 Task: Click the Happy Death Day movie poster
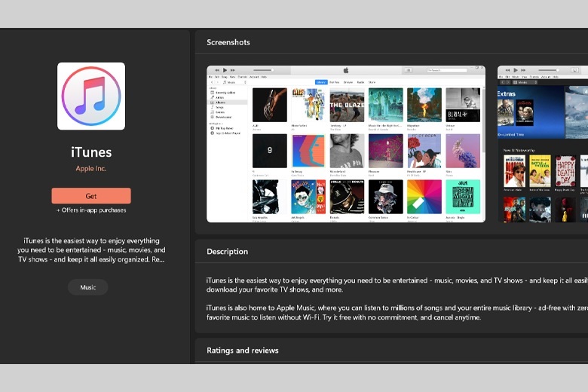pos(565,171)
